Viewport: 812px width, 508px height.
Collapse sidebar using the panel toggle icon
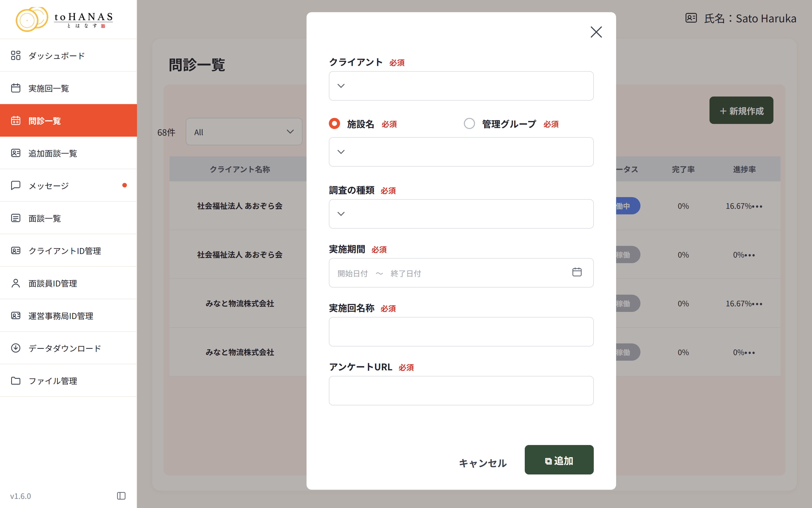click(x=121, y=496)
